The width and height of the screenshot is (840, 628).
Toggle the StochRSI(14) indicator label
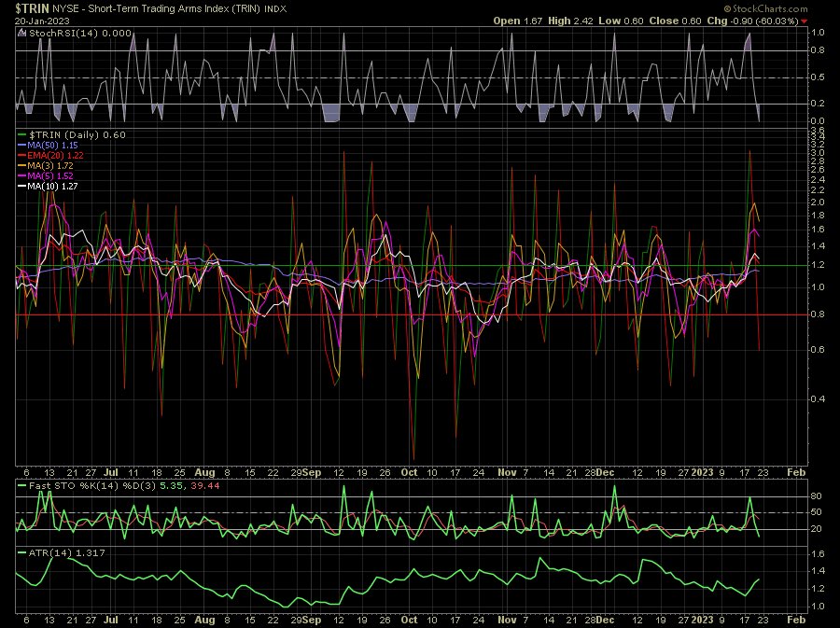tap(77, 31)
